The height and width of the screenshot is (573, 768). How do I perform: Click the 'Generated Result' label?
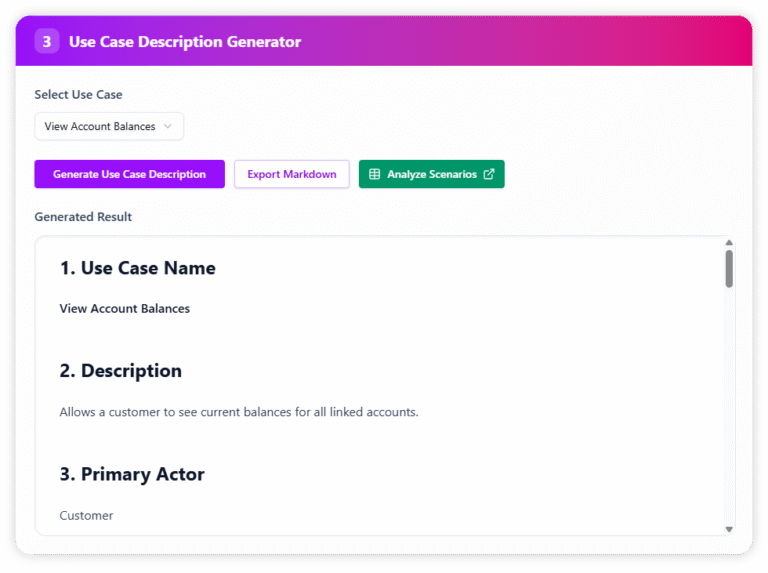pyautogui.click(x=83, y=217)
